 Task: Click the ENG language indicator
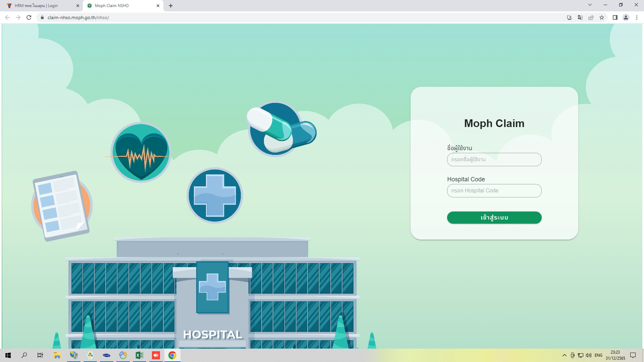[599, 355]
